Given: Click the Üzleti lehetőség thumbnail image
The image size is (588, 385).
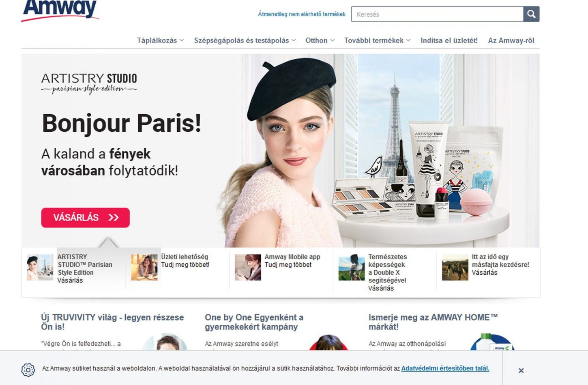Looking at the screenshot, I should [144, 267].
